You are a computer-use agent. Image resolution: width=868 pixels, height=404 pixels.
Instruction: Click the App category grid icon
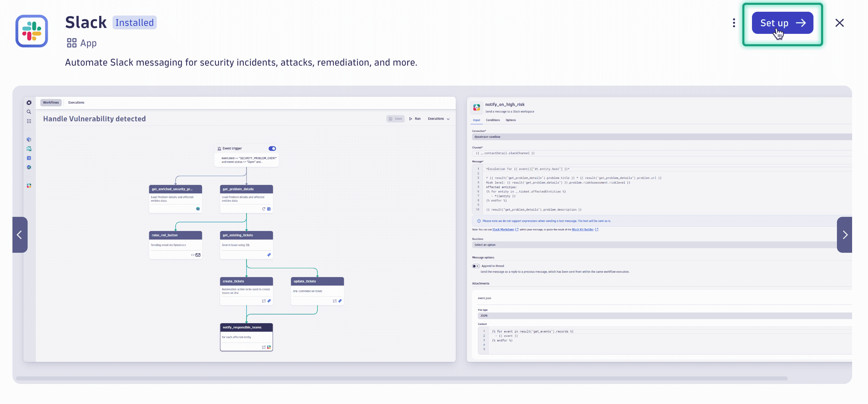[x=72, y=43]
